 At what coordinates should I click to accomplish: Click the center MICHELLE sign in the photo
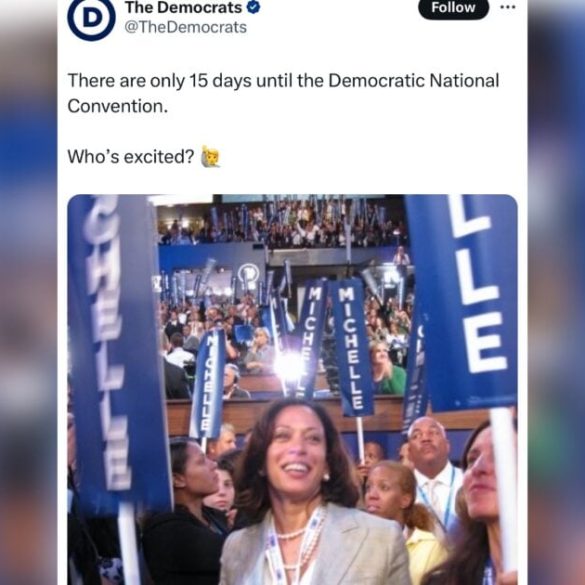tap(352, 347)
